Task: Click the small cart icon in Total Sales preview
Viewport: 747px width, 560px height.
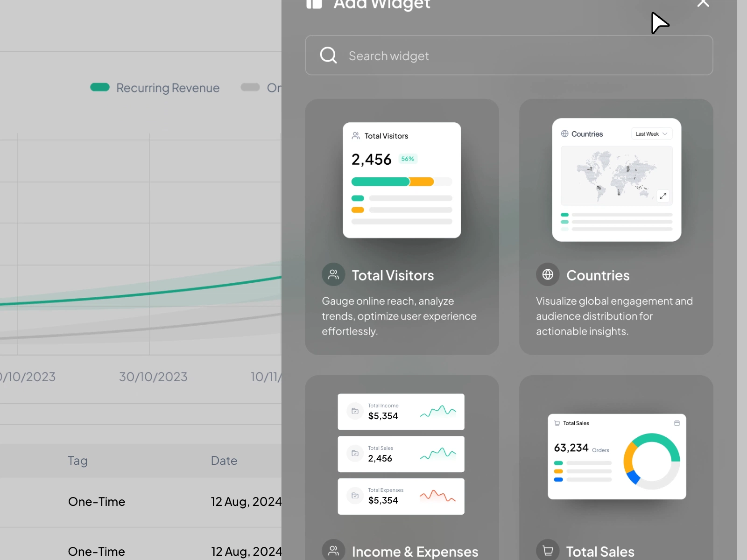Action: [x=557, y=423]
